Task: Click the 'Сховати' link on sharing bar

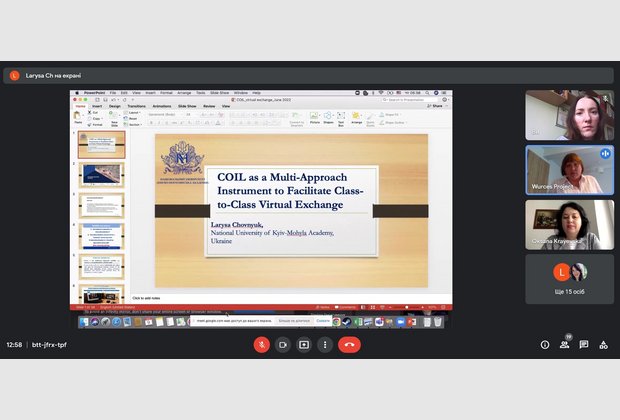Action: click(323, 321)
